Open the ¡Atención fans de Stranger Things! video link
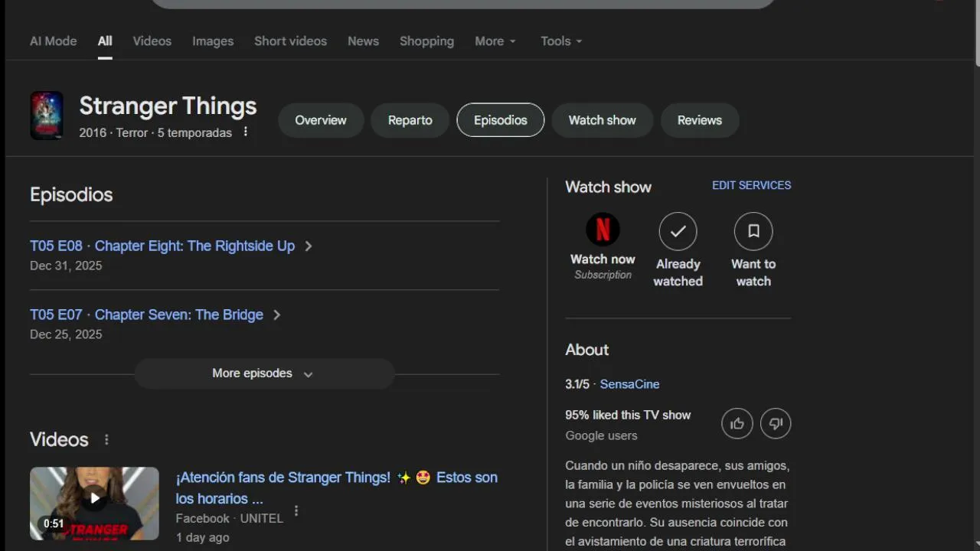 336,487
